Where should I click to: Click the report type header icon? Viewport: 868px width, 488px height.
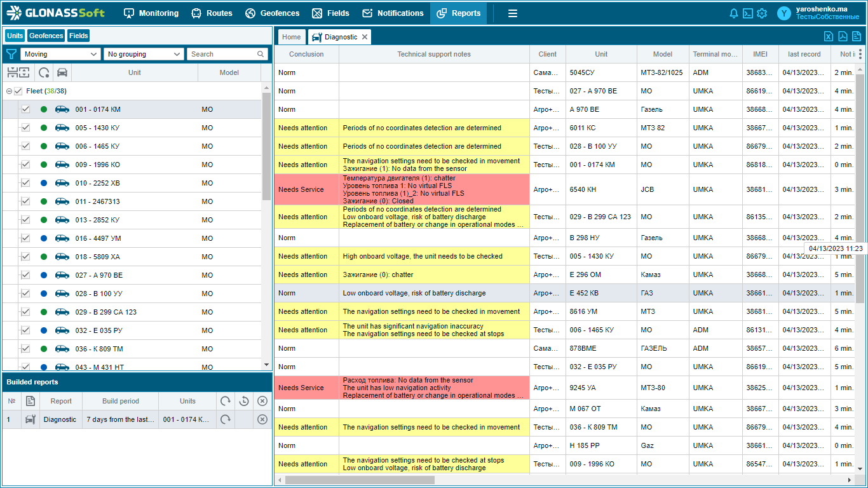31,401
